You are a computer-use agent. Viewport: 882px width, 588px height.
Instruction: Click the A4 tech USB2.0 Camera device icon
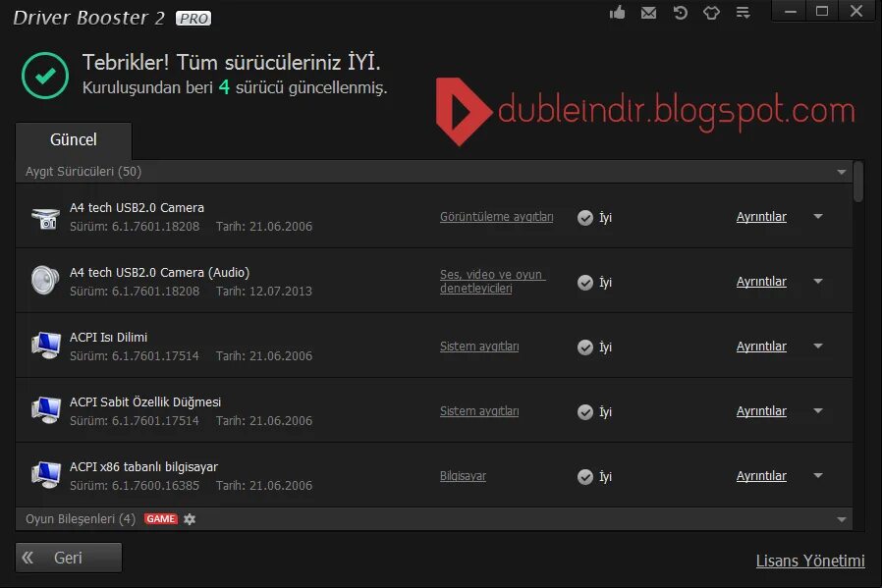point(45,218)
